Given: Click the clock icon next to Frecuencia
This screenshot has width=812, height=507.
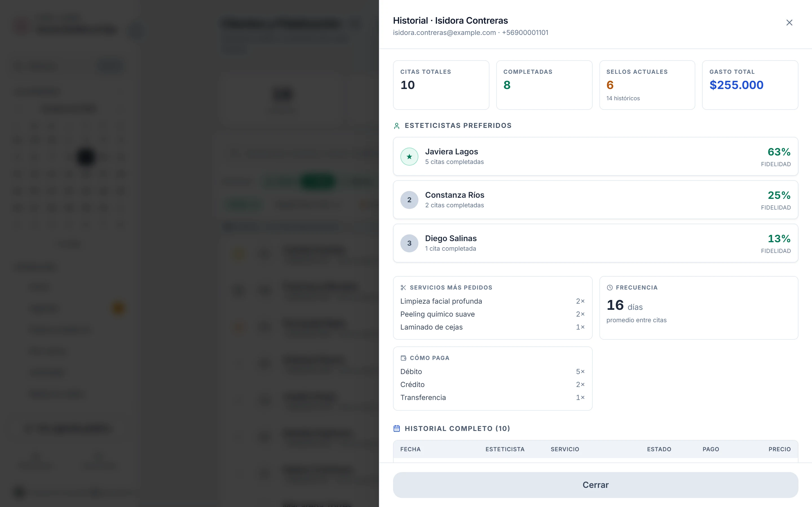Looking at the screenshot, I should pos(610,288).
